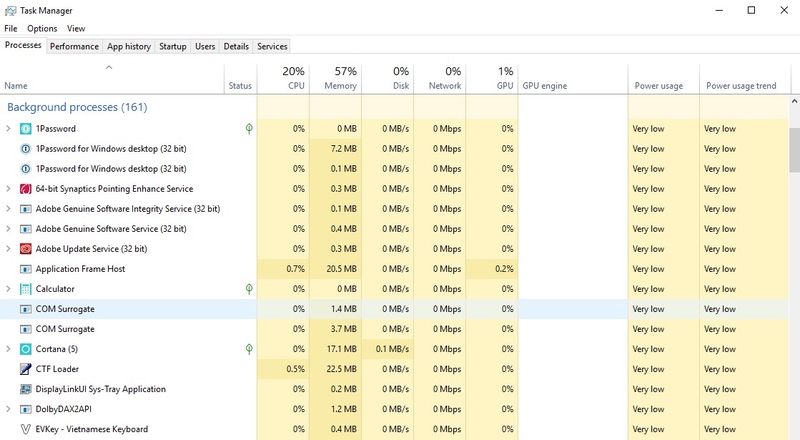Expand the Adobe Genuine Software Service group
The image size is (800, 440).
8,229
